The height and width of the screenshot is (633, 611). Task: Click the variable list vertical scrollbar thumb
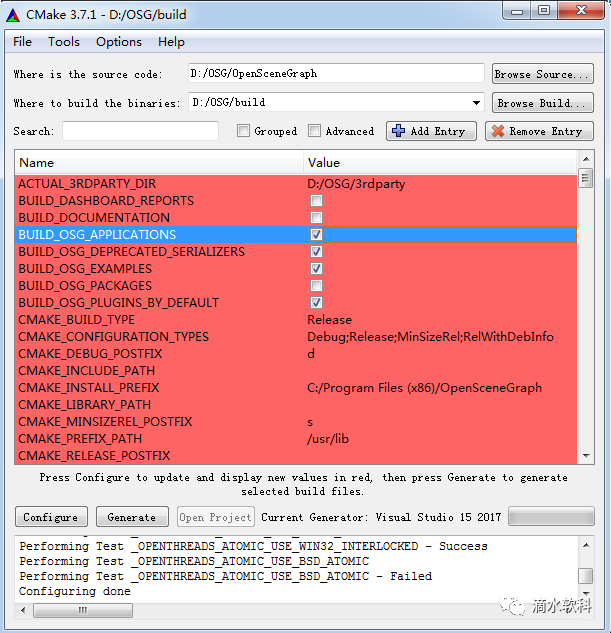click(586, 178)
